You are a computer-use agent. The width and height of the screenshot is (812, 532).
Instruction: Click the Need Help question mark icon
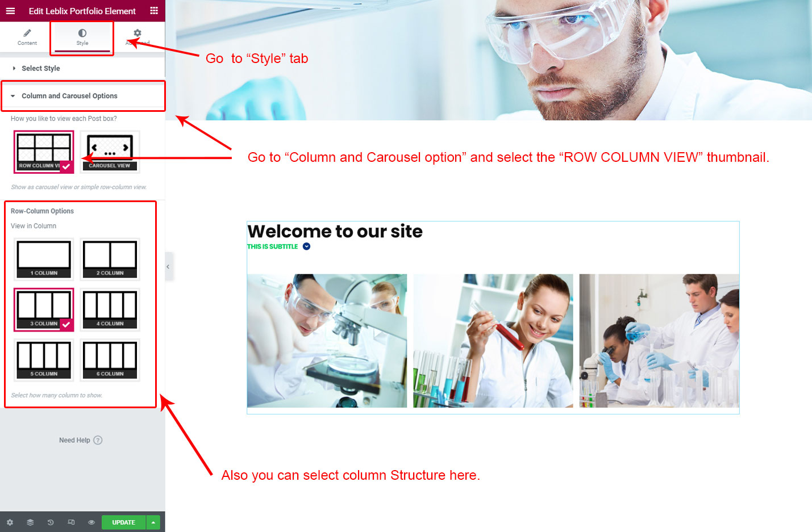point(98,440)
